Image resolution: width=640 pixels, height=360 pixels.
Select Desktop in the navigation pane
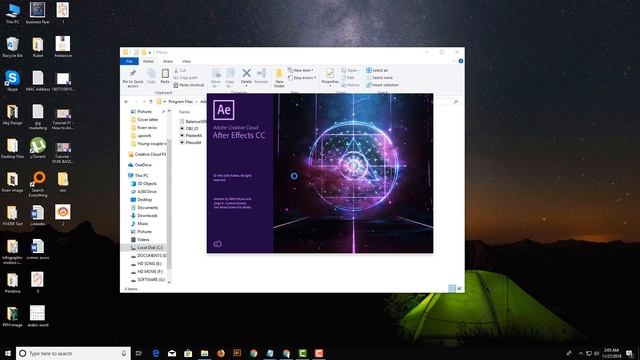click(141, 200)
